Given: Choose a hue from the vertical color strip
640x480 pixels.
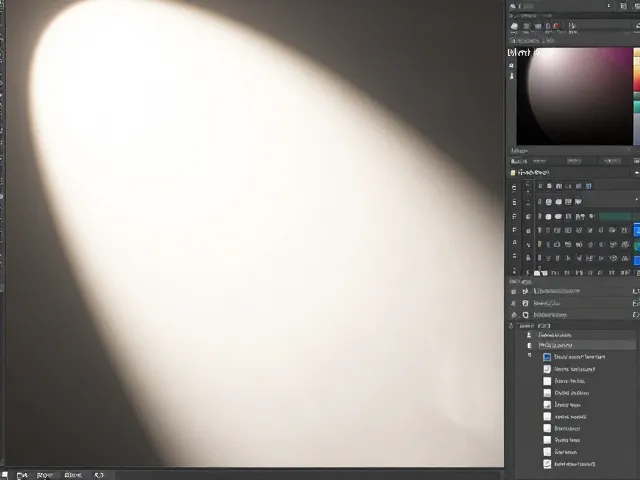Looking at the screenshot, I should pos(636,96).
